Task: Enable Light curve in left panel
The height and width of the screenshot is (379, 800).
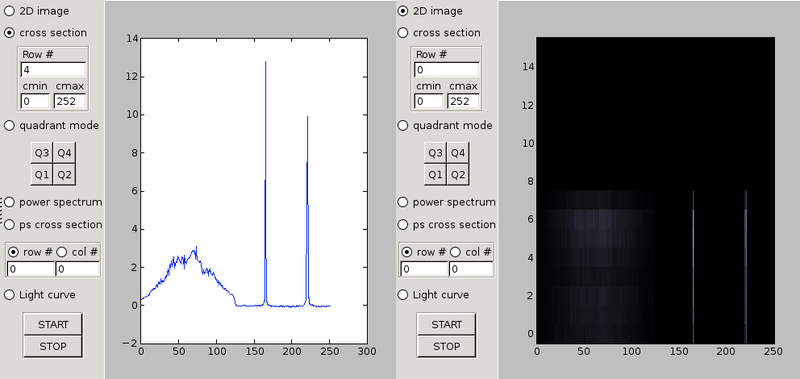Action: pos(10,295)
